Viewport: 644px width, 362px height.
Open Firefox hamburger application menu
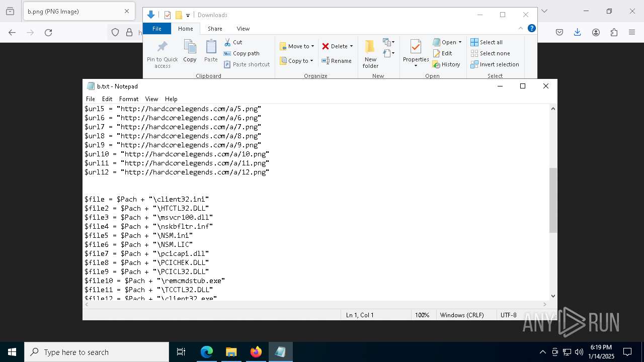(x=632, y=32)
